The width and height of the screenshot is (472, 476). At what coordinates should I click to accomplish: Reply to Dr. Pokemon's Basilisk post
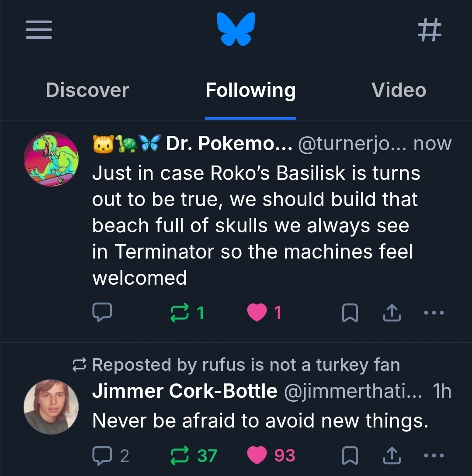(102, 312)
